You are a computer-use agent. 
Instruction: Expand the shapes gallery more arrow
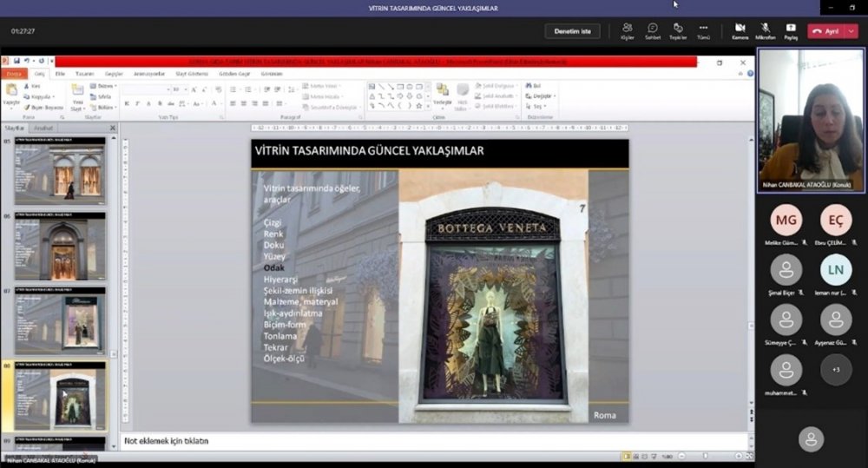click(428, 106)
